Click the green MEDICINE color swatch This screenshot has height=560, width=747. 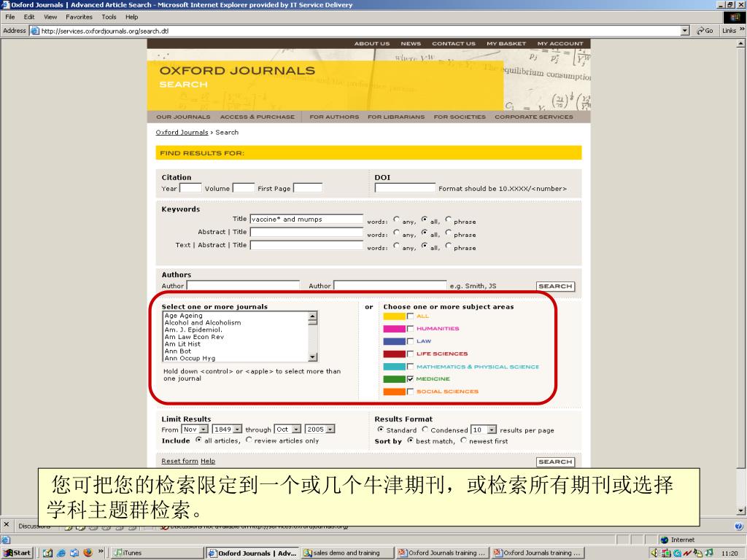(x=394, y=379)
